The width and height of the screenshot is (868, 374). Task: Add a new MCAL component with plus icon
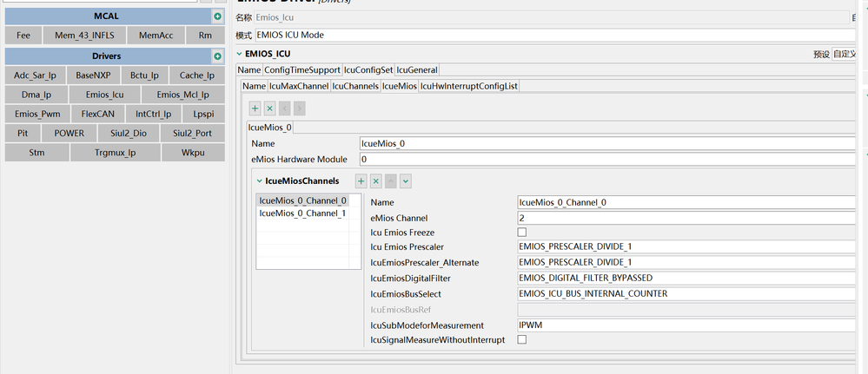coord(217,16)
